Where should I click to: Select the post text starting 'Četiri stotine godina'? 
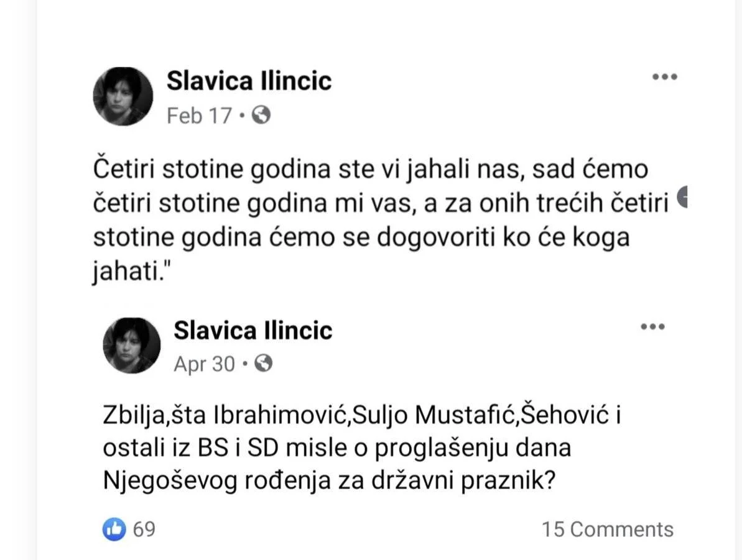tap(381, 220)
